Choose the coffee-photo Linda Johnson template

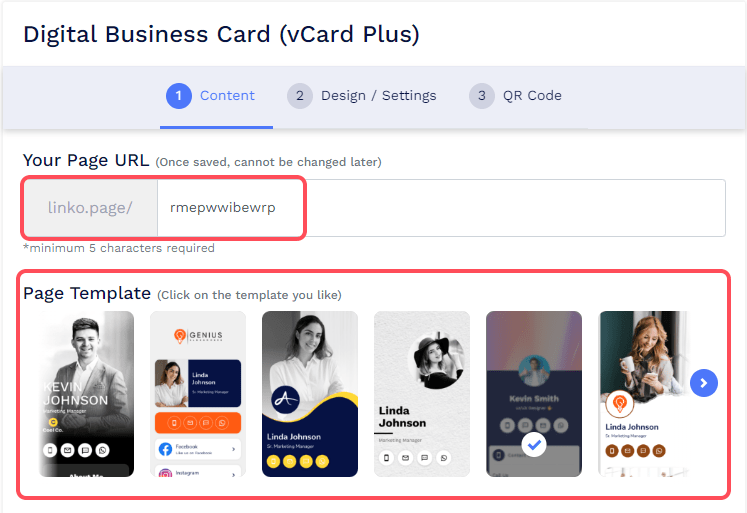643,394
